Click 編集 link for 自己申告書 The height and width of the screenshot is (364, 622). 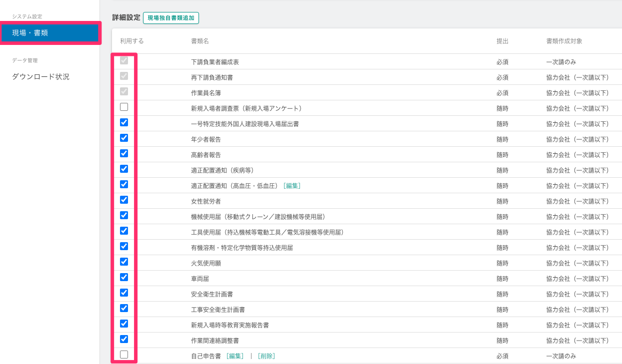click(235, 356)
